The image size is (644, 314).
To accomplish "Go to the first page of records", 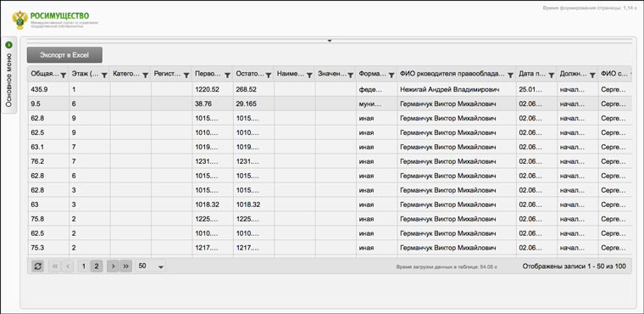I will (54, 266).
